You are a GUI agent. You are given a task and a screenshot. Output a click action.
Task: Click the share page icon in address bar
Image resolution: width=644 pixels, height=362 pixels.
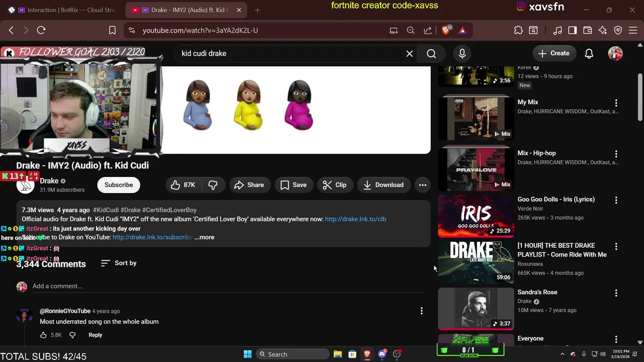(428, 30)
